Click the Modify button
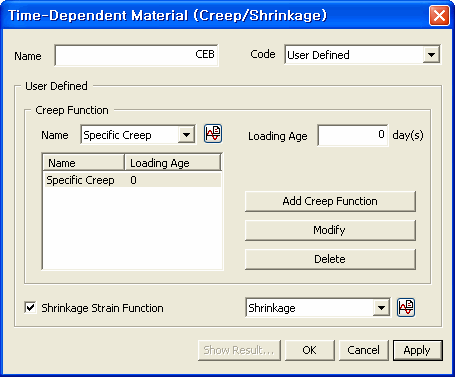The height and width of the screenshot is (377, 455). click(330, 230)
